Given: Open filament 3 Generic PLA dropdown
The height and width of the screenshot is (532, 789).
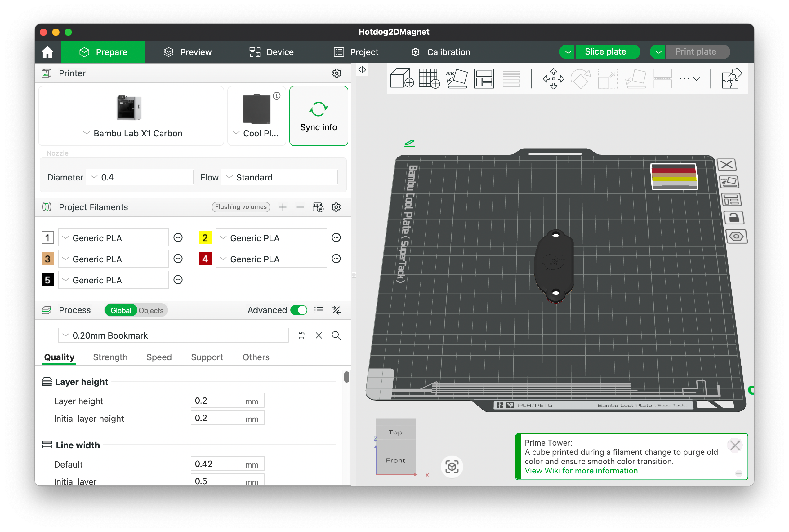Looking at the screenshot, I should [x=113, y=259].
